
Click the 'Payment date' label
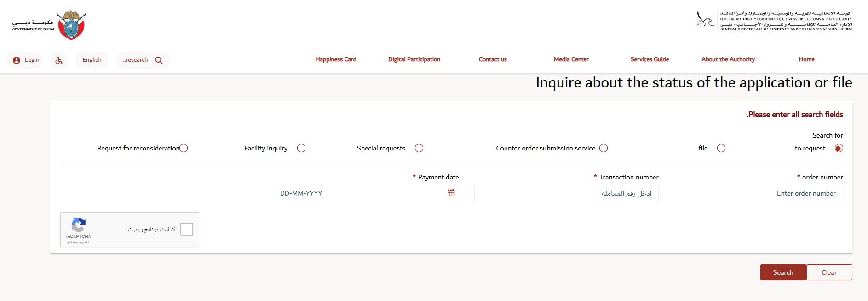point(438,178)
